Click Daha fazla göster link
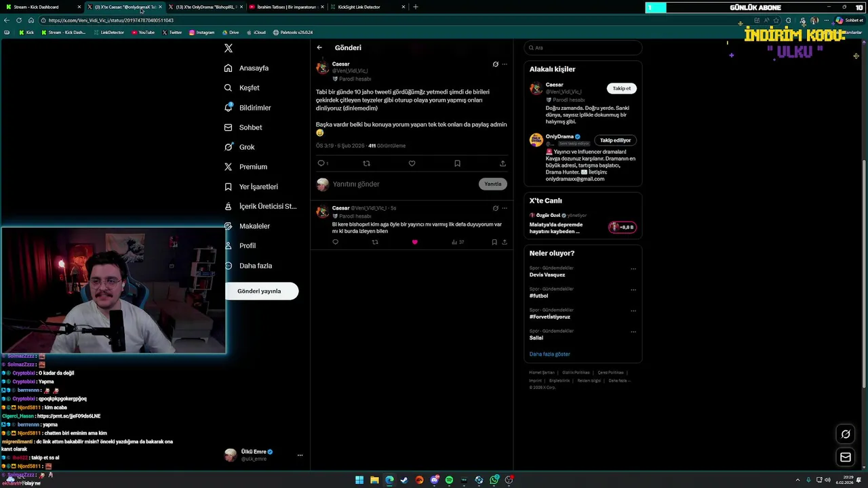This screenshot has height=488, width=868. coord(550,354)
